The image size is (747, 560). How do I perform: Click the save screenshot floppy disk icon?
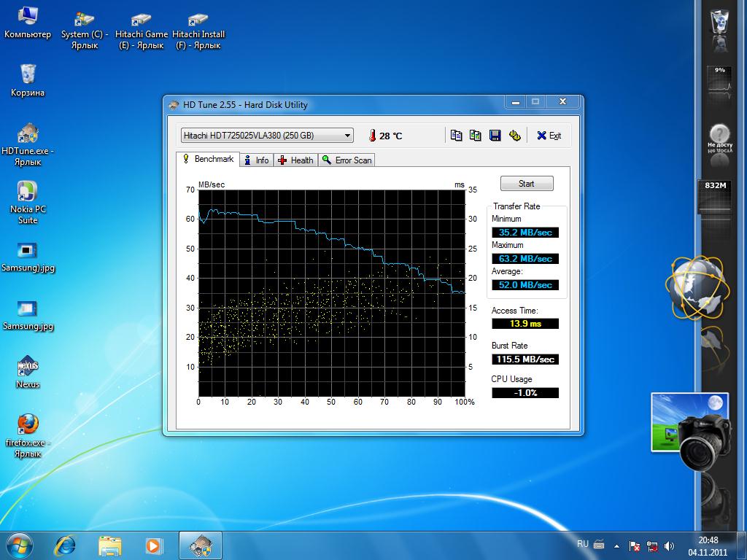[495, 136]
